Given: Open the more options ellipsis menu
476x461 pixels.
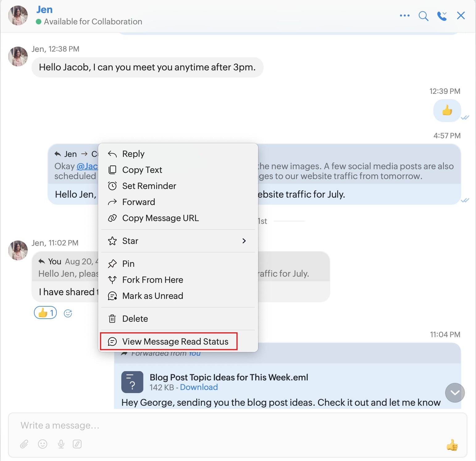Looking at the screenshot, I should [x=404, y=15].
